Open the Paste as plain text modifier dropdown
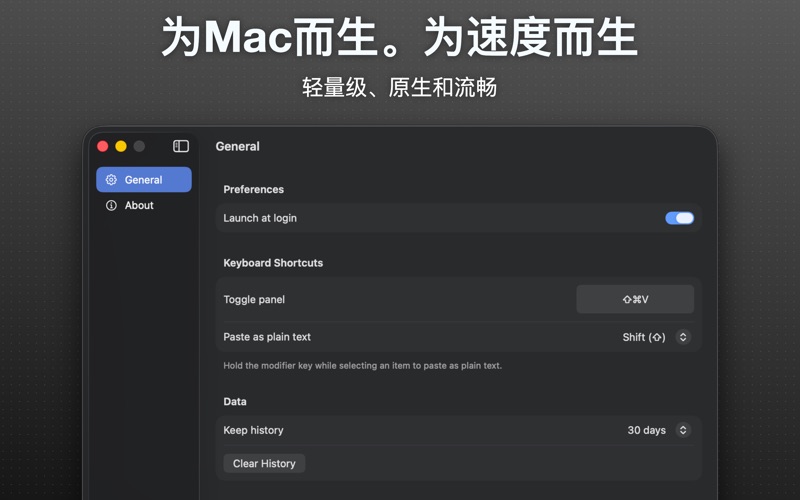This screenshot has width=800, height=500. click(683, 337)
